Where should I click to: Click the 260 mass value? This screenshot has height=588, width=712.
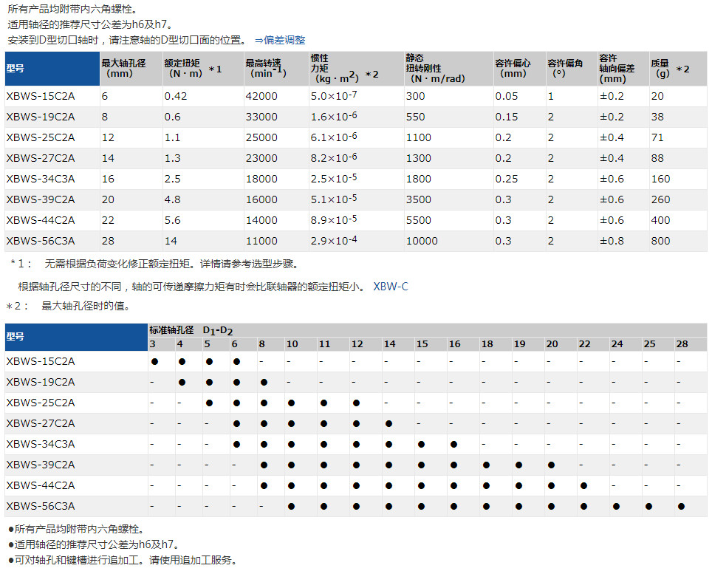661,199
